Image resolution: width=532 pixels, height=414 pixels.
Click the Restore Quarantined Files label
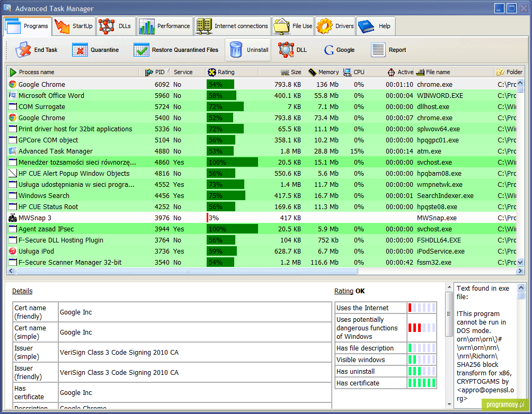coord(185,50)
